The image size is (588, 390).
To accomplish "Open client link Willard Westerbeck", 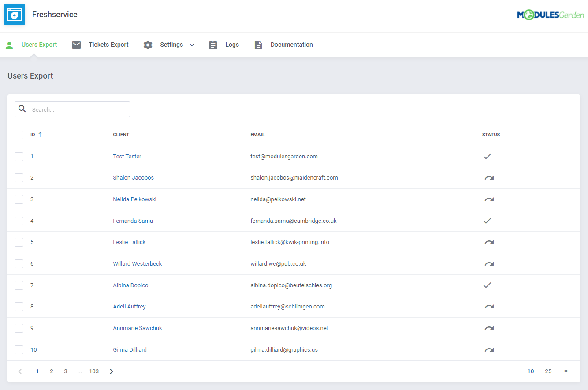I will click(138, 264).
